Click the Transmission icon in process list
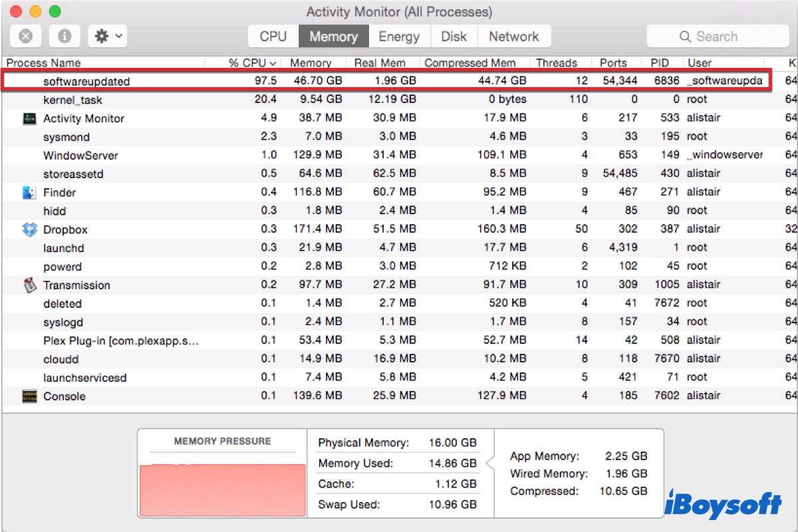Screen dimensions: 798x532 [29, 285]
